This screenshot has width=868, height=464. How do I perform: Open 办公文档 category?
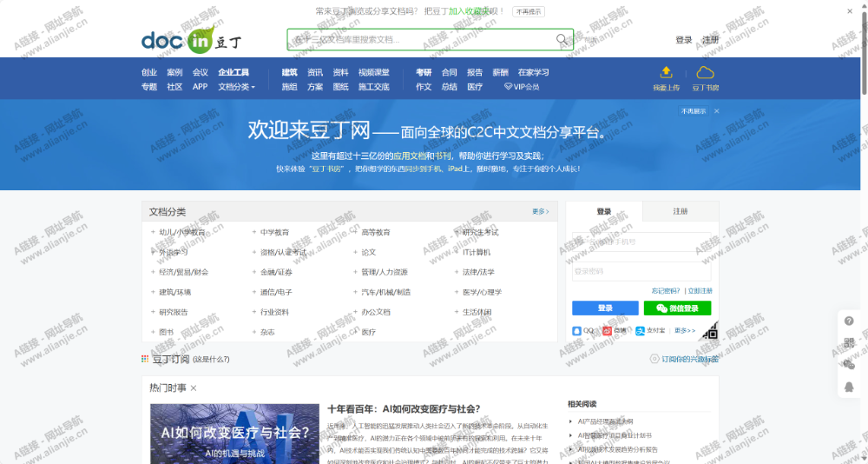click(x=376, y=312)
